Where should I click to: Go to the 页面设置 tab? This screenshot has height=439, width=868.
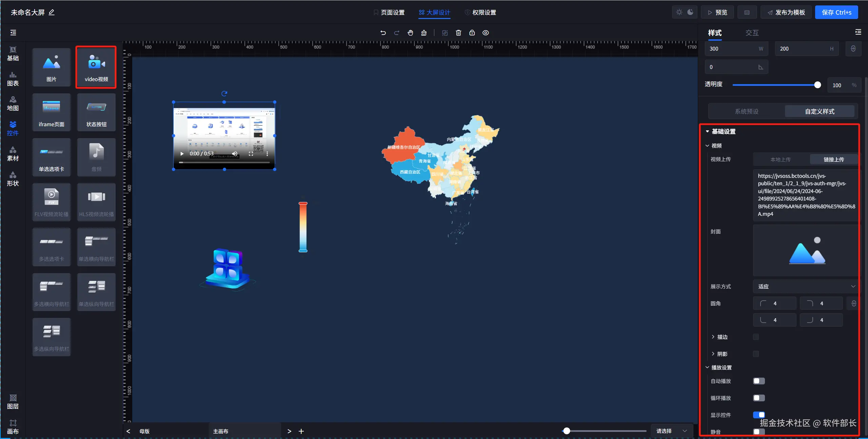(x=389, y=13)
